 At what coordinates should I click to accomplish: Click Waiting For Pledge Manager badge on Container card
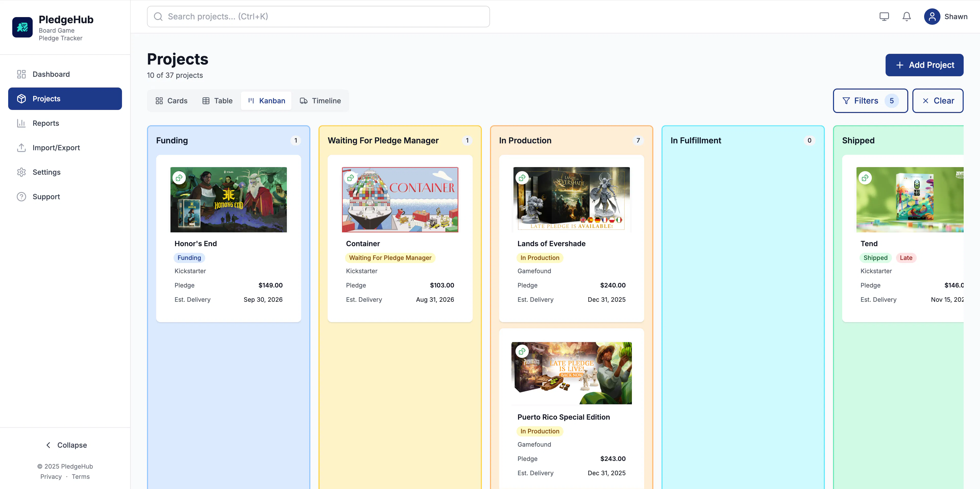(390, 258)
